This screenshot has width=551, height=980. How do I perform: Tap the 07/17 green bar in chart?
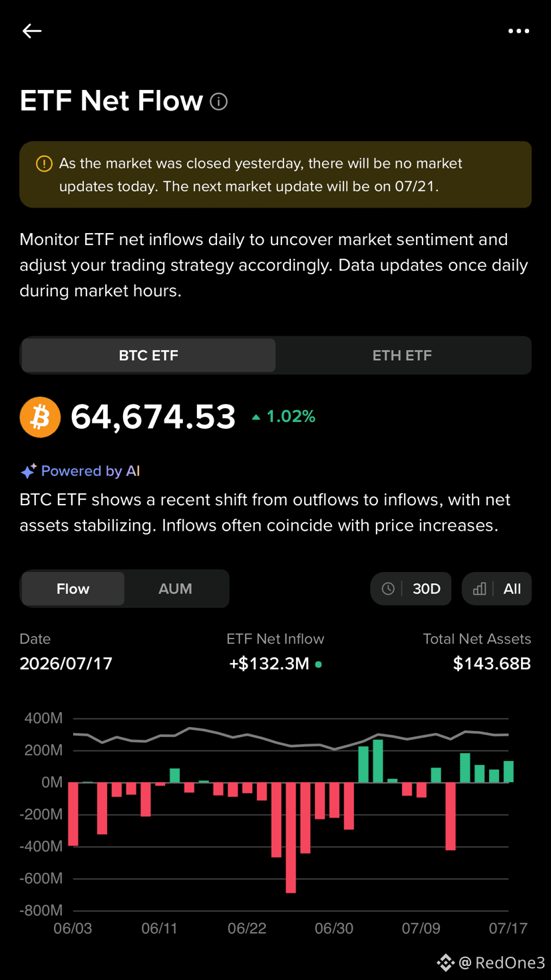tap(508, 772)
